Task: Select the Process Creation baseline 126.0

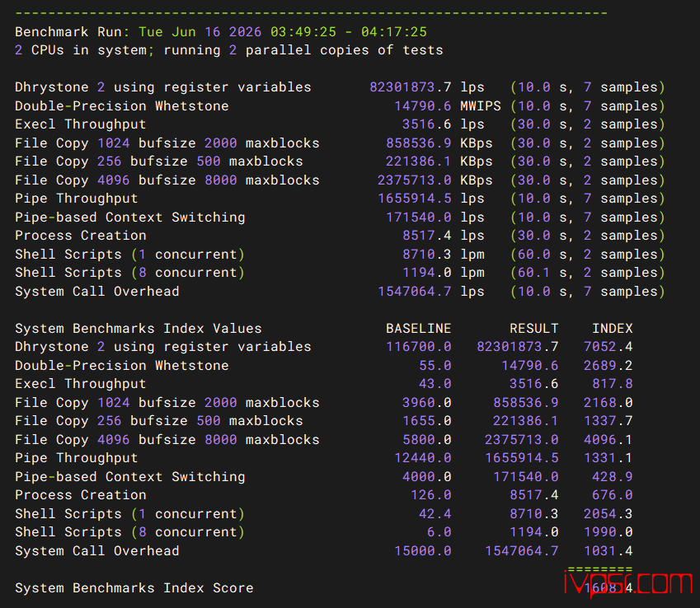Action: tap(431, 494)
